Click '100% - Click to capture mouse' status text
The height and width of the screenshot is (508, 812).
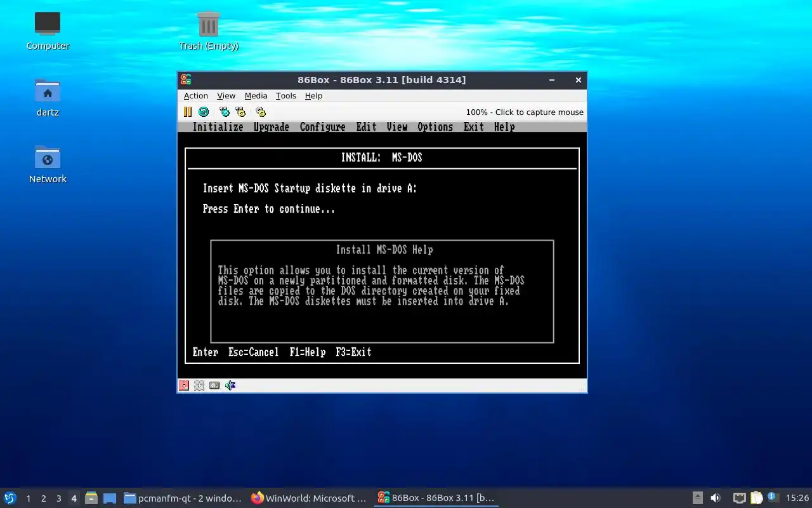click(x=525, y=112)
